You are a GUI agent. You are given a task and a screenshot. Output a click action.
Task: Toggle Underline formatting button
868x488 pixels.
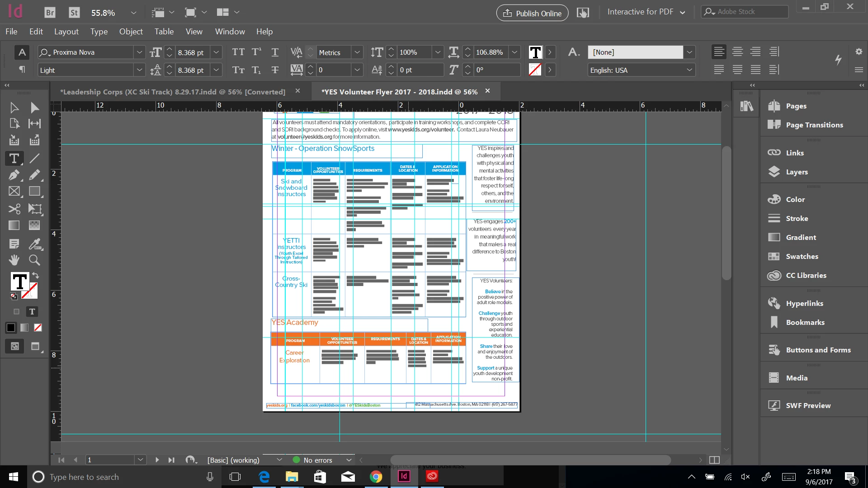[x=275, y=52]
